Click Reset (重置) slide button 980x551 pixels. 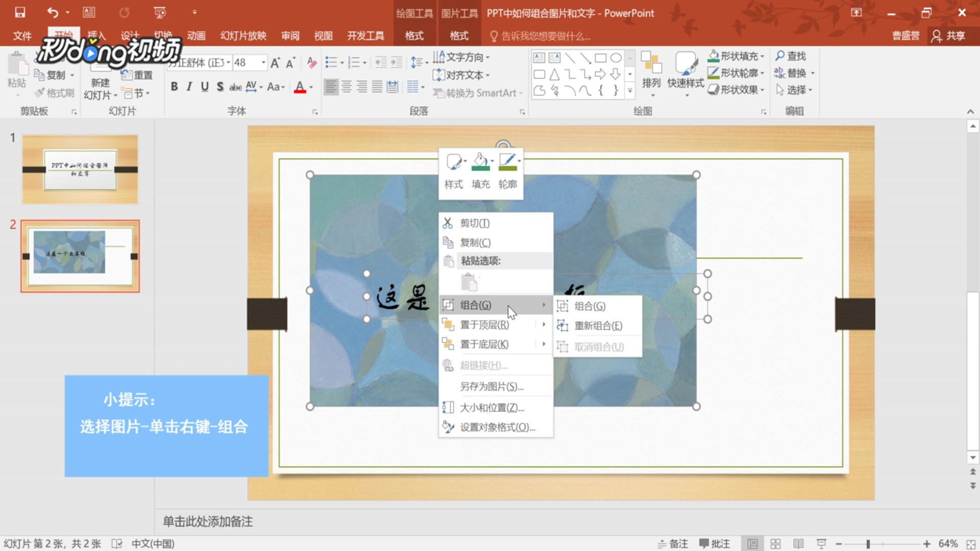[x=137, y=75]
